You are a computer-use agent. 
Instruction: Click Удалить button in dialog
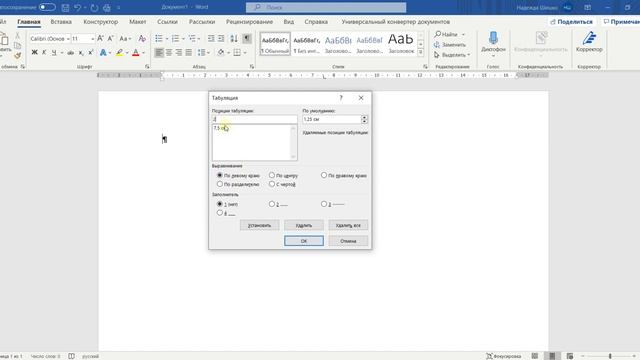coord(304,225)
